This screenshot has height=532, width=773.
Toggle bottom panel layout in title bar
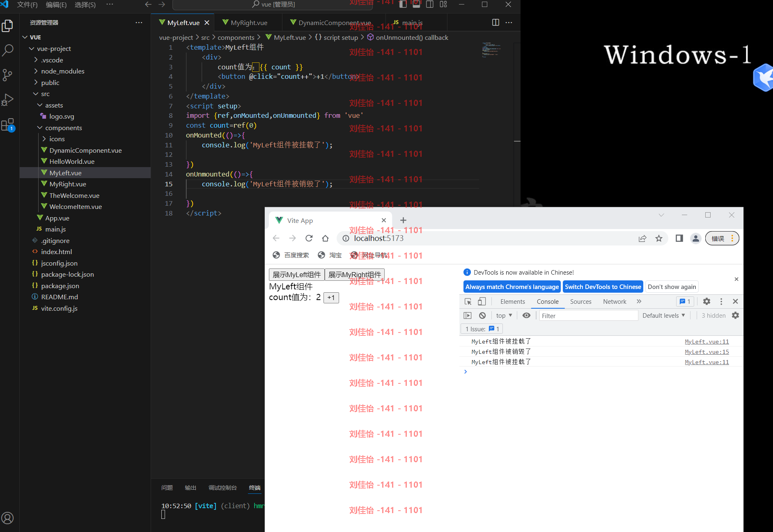[x=416, y=4]
